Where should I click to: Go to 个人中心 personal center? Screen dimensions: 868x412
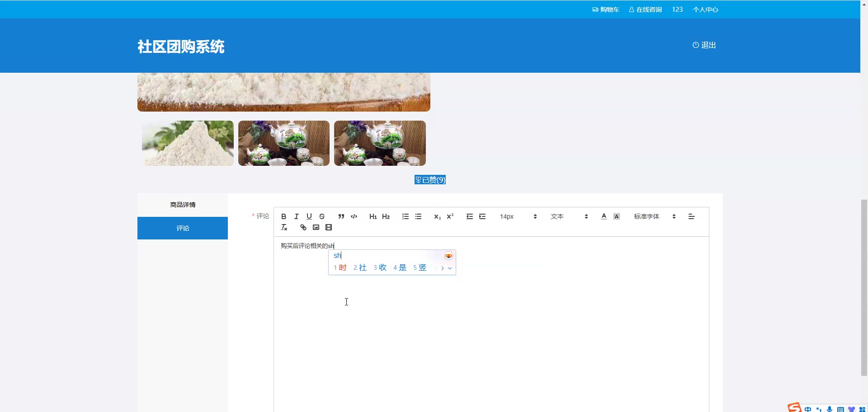(705, 9)
